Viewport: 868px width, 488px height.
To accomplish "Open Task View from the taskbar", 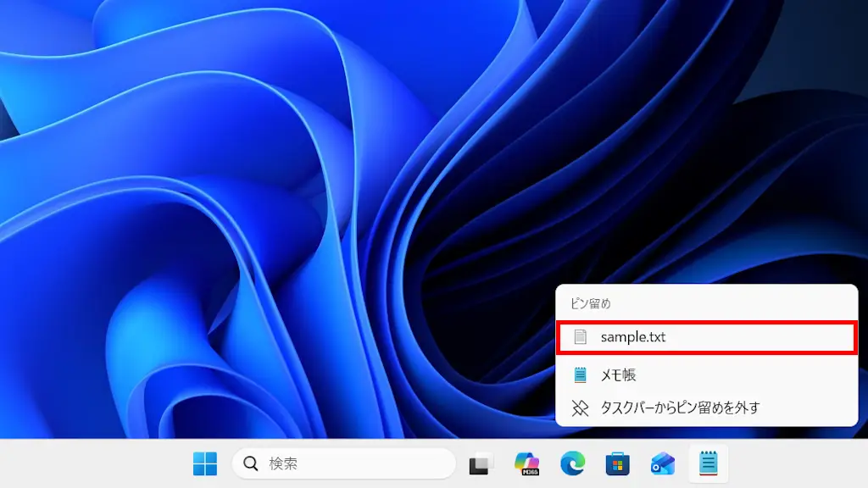I will tap(481, 463).
